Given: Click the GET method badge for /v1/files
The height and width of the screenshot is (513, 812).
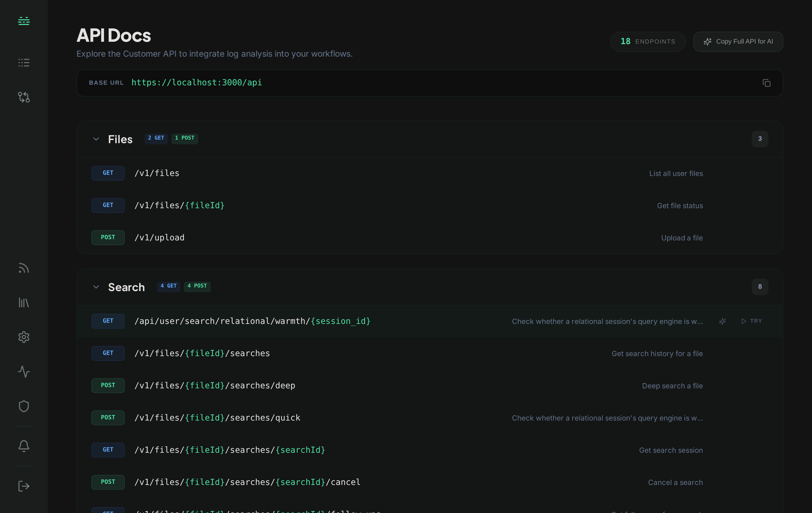Looking at the screenshot, I should [108, 173].
